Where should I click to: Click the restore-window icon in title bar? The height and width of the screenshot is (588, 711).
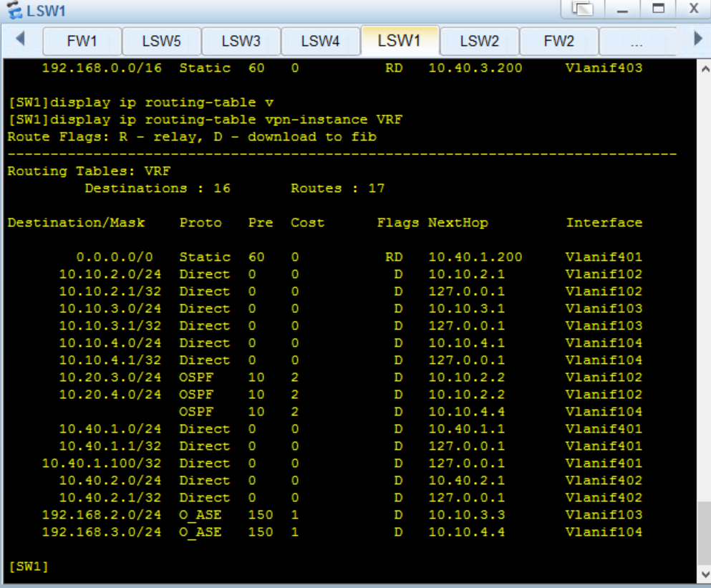(583, 9)
